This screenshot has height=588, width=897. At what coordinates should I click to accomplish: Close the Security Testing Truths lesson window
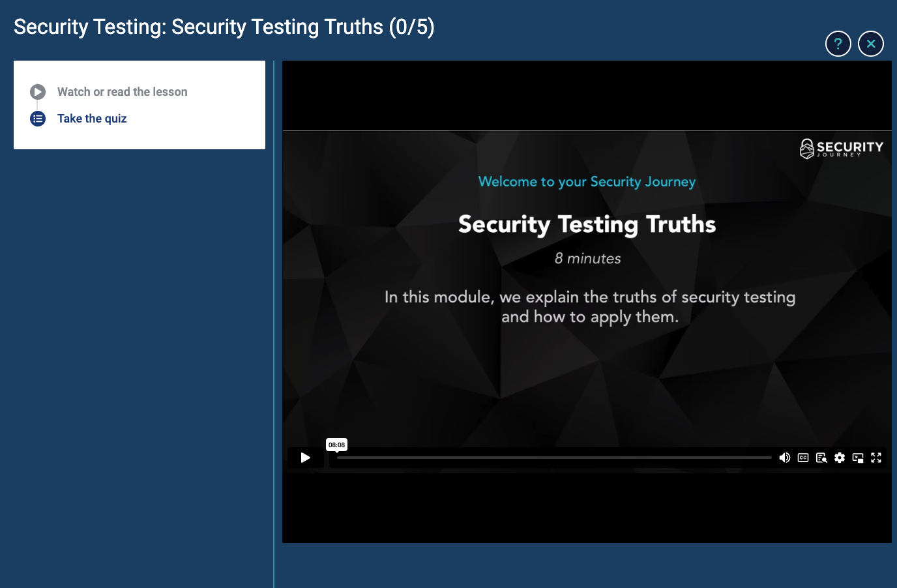[870, 44]
